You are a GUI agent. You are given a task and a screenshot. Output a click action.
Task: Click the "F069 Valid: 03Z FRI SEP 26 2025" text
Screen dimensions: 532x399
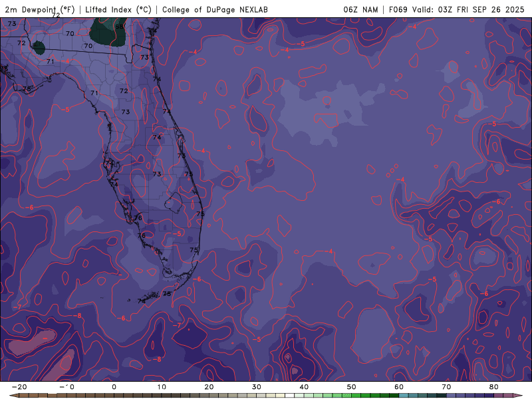tap(457, 10)
